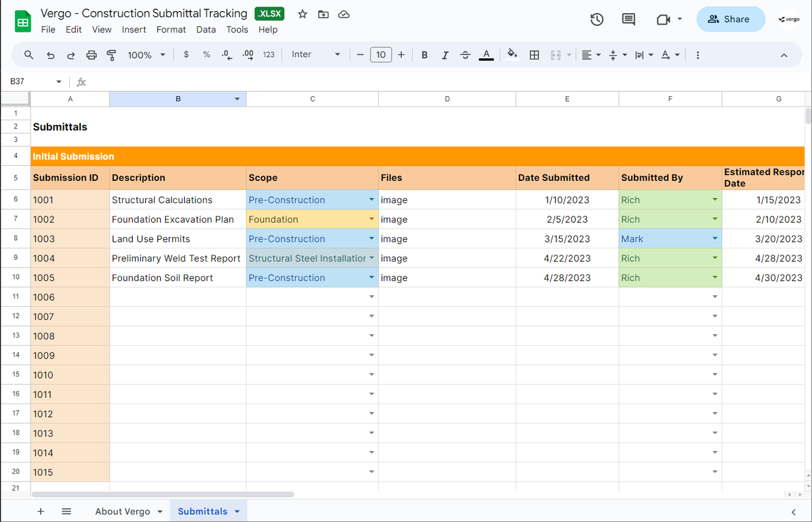The width and height of the screenshot is (812, 522).
Task: Open the Data menu
Action: pos(206,29)
